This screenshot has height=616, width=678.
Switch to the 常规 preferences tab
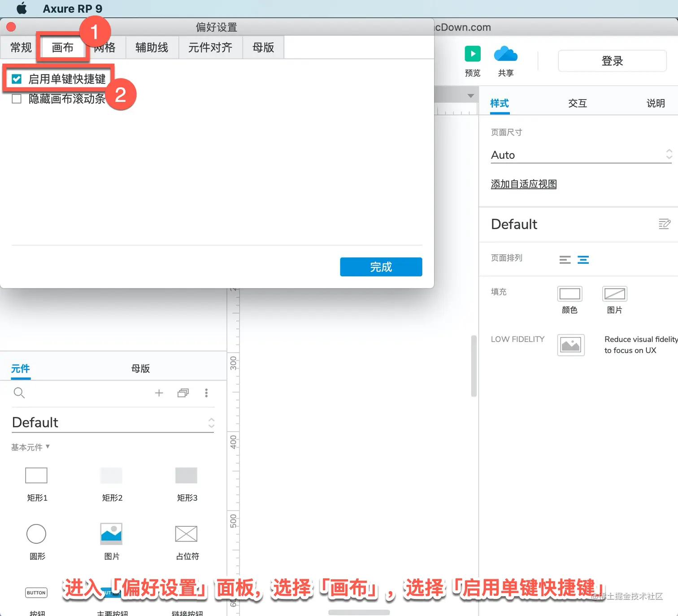(x=21, y=47)
